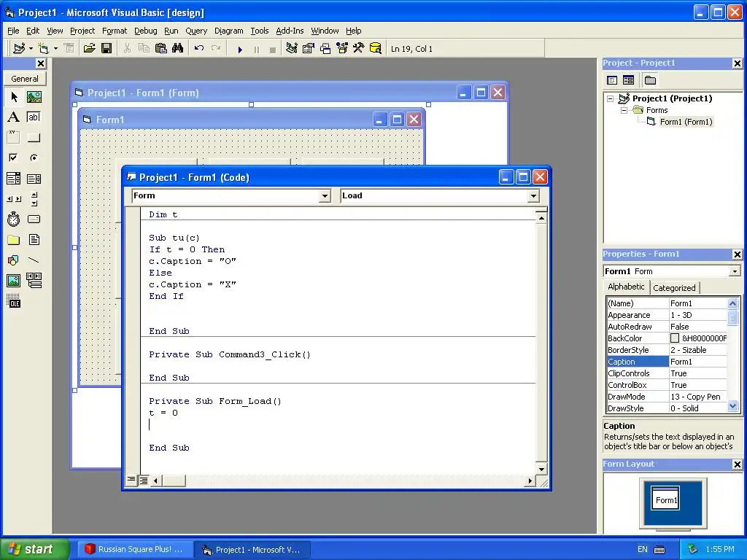
Task: Toggle Folders view in Project panel
Action: 650,80
